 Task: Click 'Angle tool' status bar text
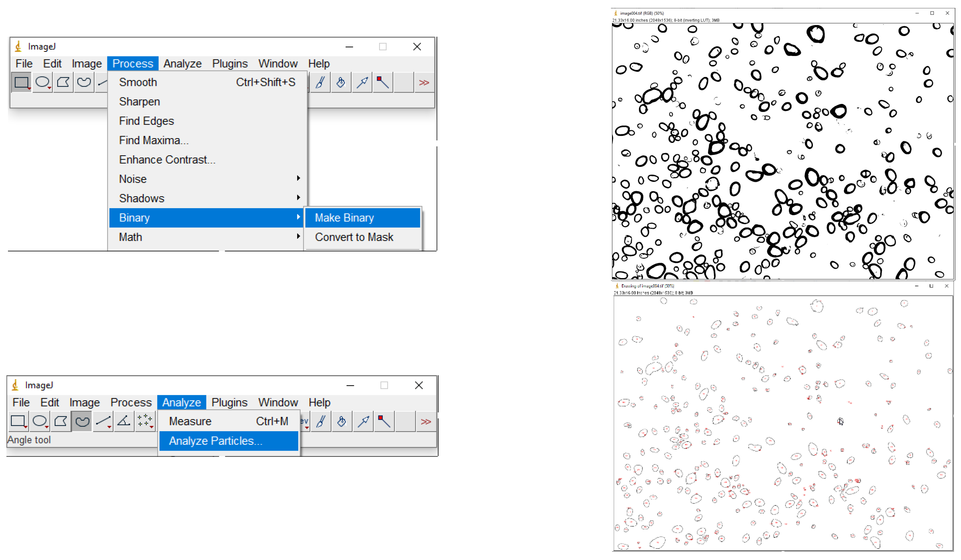coord(29,440)
